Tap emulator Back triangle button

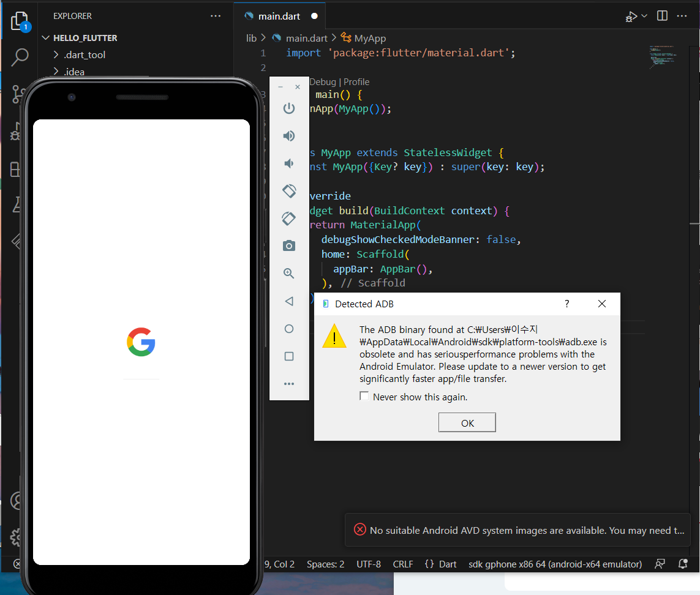[289, 301]
